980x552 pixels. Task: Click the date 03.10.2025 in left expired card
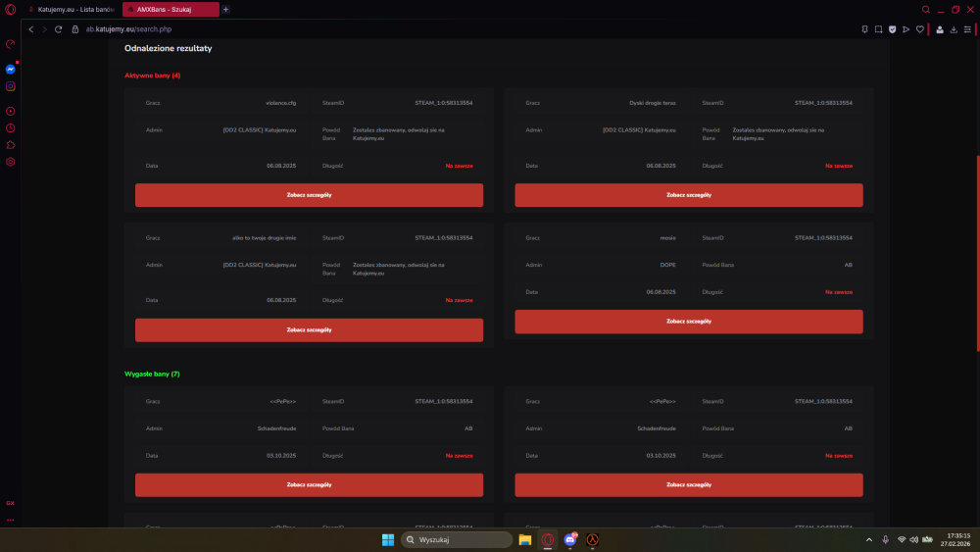pyautogui.click(x=281, y=456)
